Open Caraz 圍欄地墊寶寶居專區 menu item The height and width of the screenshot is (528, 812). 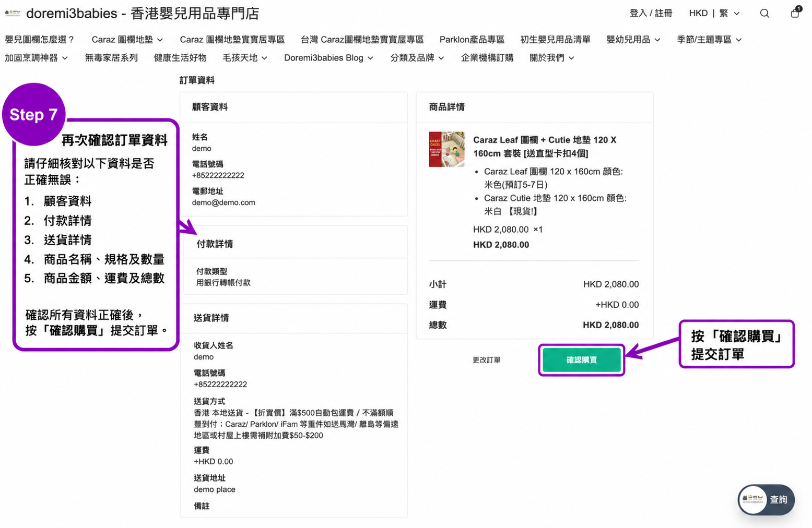coord(232,40)
